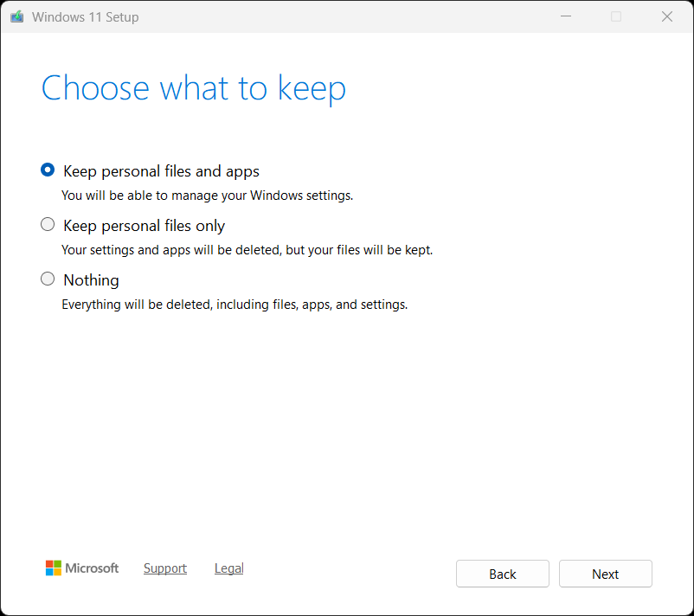Click 'Your settings and apps will be deleted' text
Screen dimensions: 694x616
coord(247,250)
